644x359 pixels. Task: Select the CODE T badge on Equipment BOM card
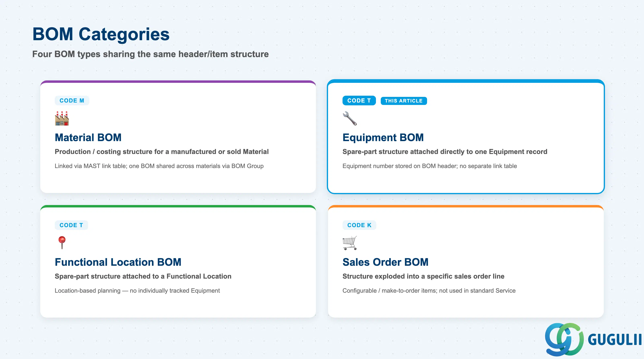tap(359, 101)
